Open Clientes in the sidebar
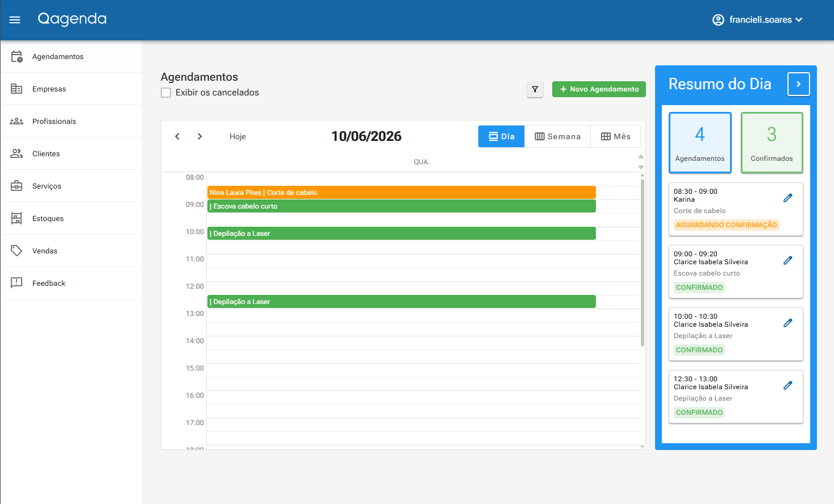834x504 pixels. pos(71,153)
